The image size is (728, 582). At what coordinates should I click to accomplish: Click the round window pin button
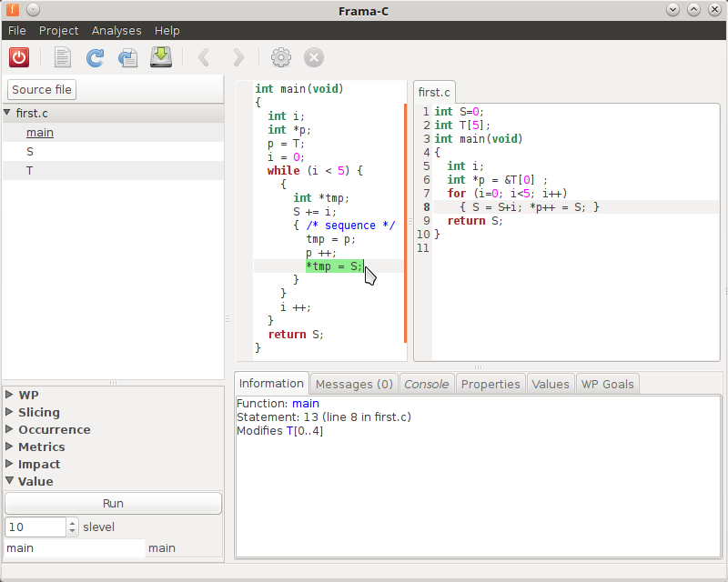34,9
